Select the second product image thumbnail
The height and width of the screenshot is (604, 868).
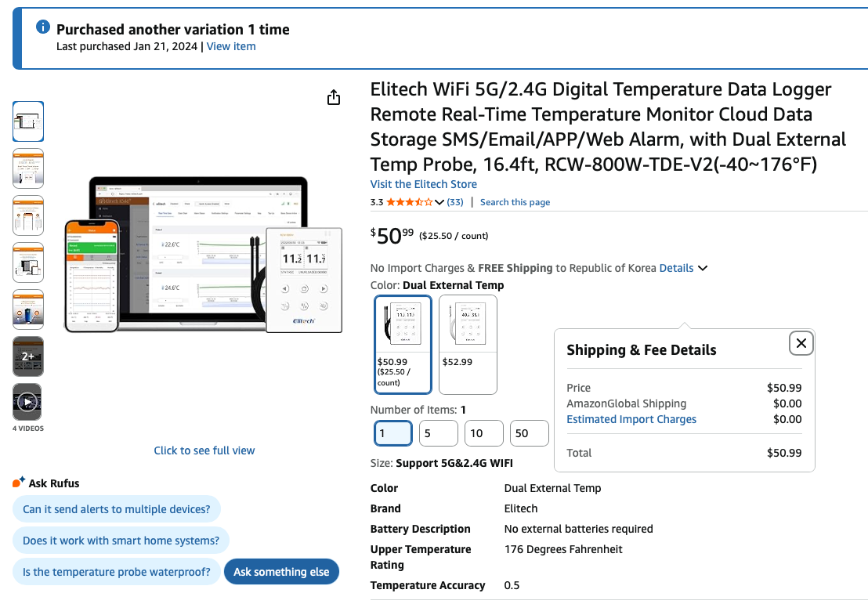(x=28, y=168)
